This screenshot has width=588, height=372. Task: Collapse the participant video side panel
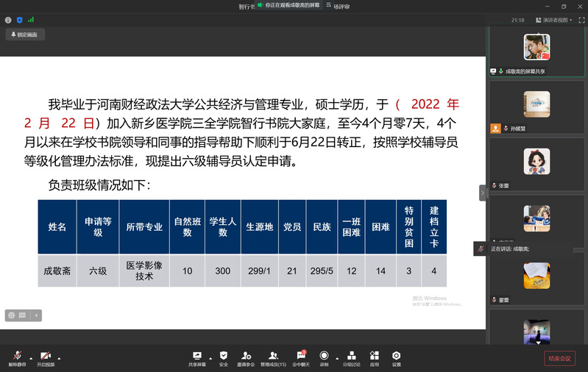coord(483,192)
